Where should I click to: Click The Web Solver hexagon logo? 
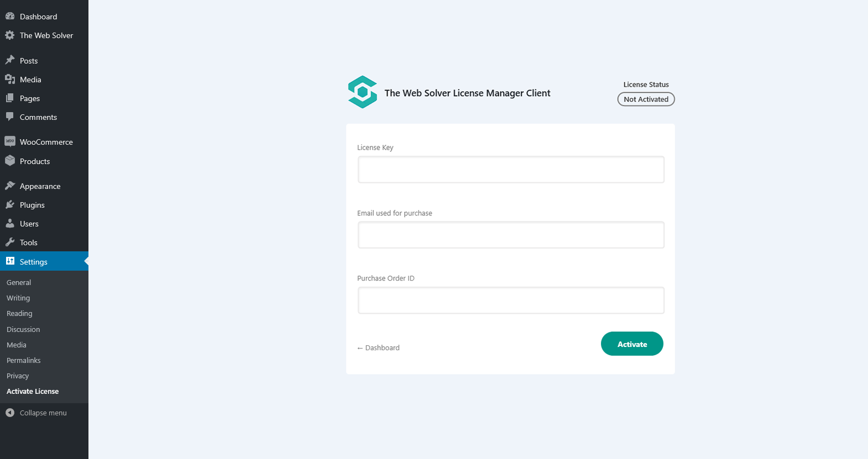point(363,92)
